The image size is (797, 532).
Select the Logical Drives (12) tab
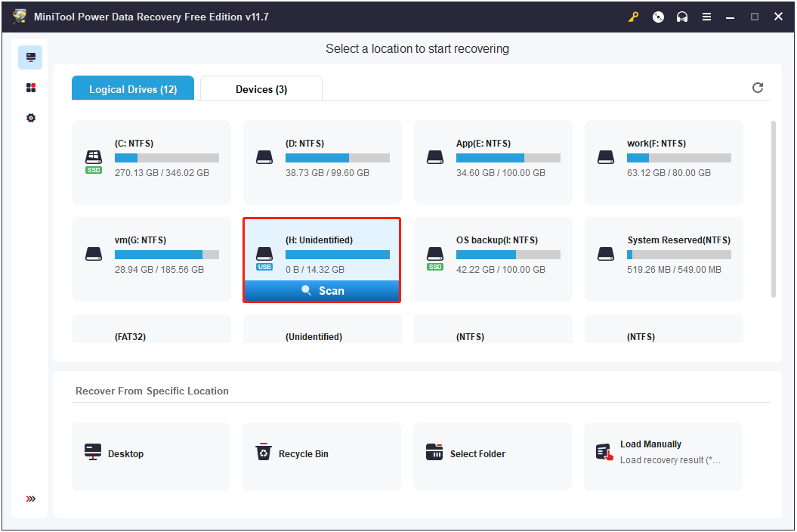[x=133, y=89]
